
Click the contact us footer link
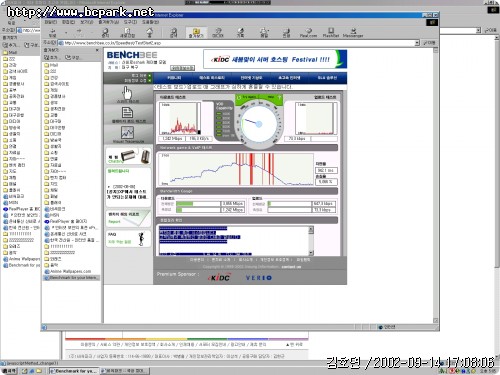pos(291,267)
